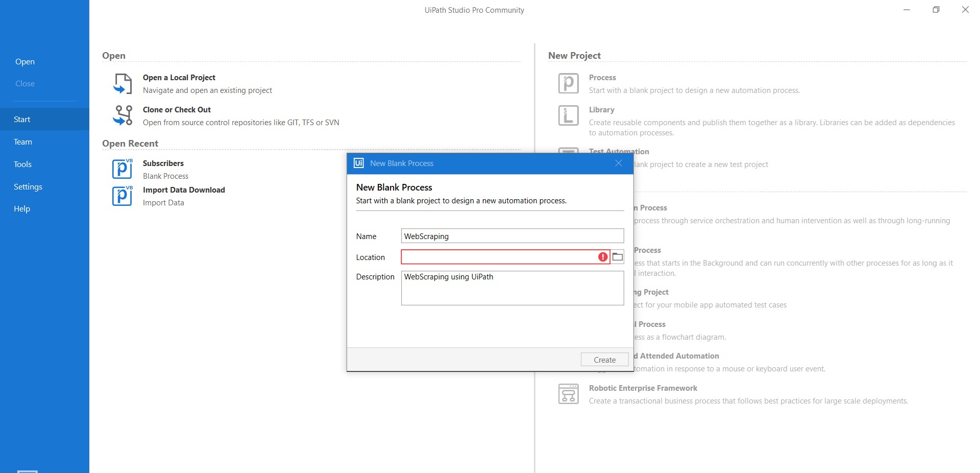Minimize the UiPath Studio window

906,10
